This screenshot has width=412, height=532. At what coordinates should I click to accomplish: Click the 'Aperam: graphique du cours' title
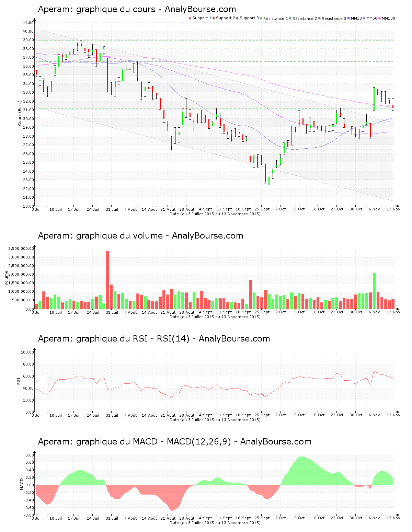(x=137, y=9)
